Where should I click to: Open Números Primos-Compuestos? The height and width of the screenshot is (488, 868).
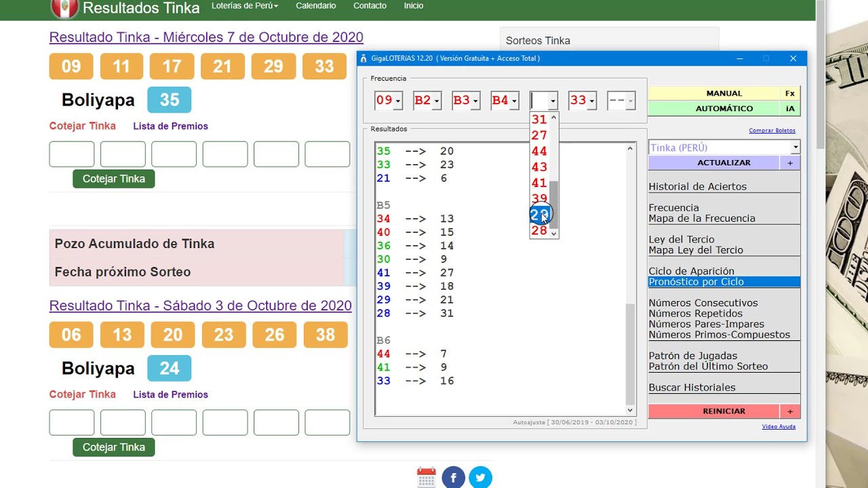pos(719,335)
